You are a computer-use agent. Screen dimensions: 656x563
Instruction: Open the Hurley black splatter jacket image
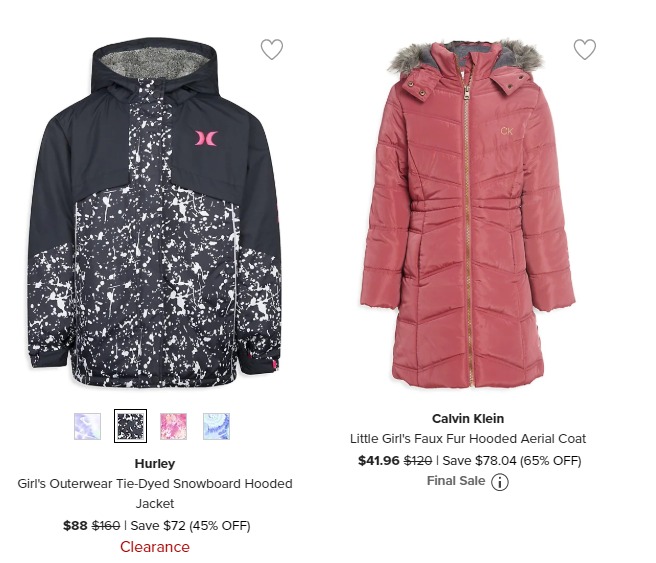click(154, 212)
